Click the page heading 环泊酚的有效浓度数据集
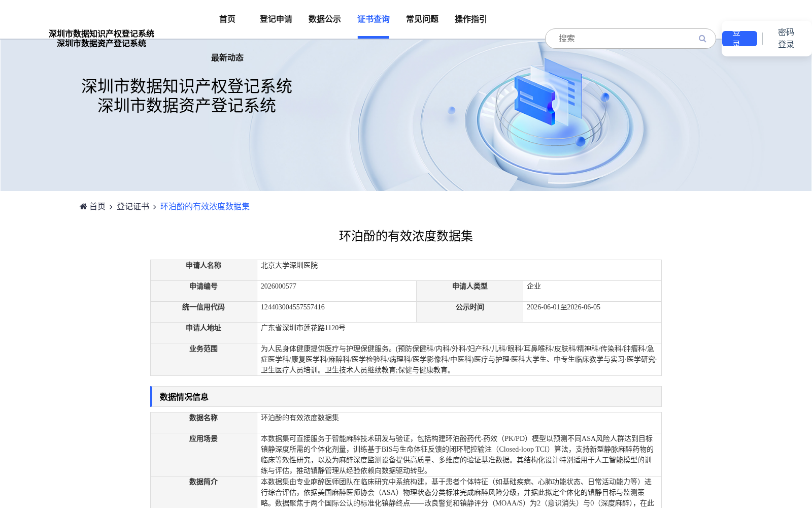Screen dimensions: 812x508 coord(406,236)
